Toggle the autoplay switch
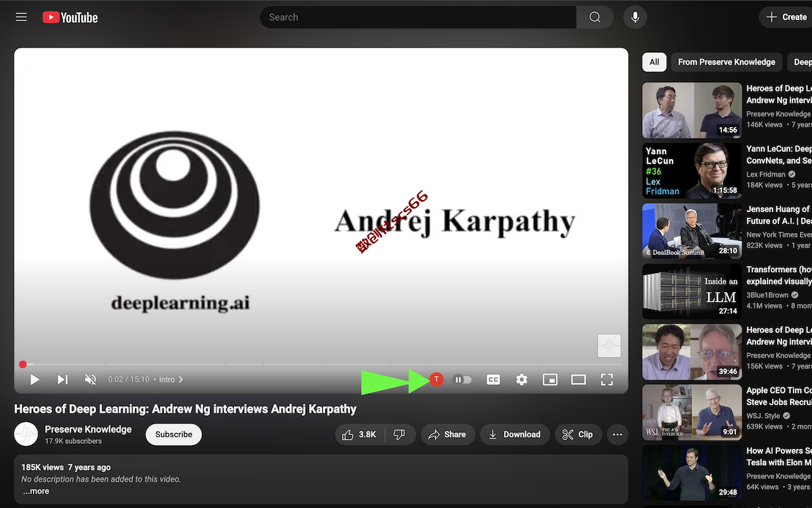The width and height of the screenshot is (812, 508). (463, 380)
